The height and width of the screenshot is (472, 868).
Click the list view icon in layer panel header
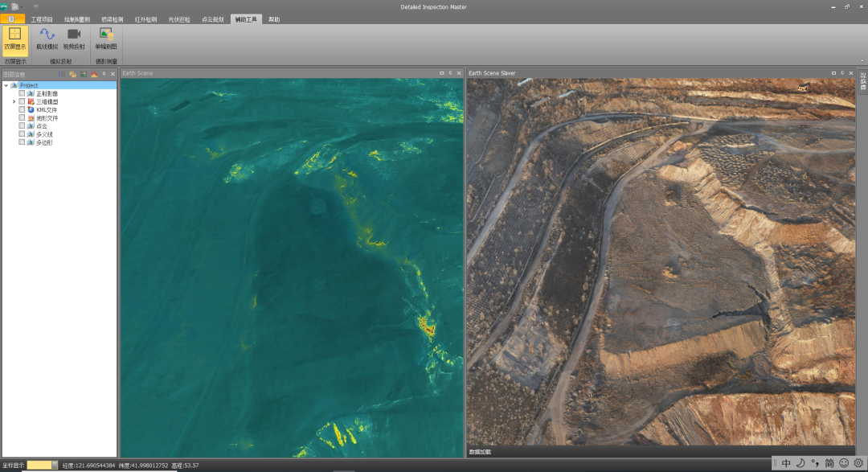click(62, 74)
